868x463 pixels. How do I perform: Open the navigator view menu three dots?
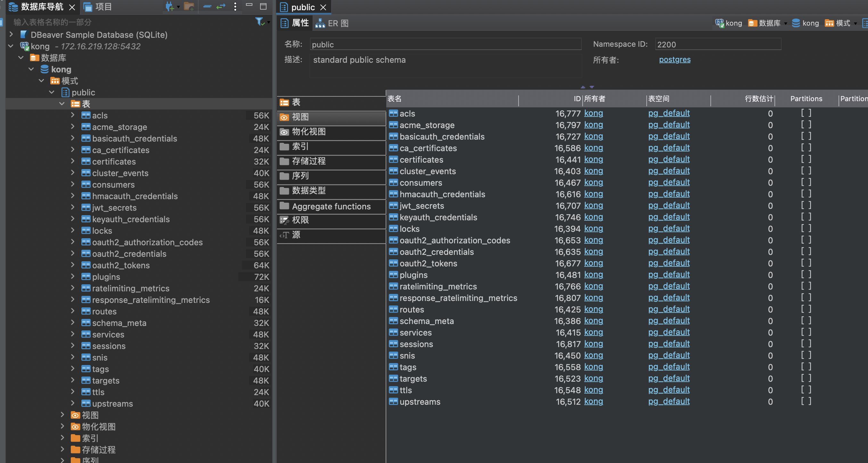[235, 6]
